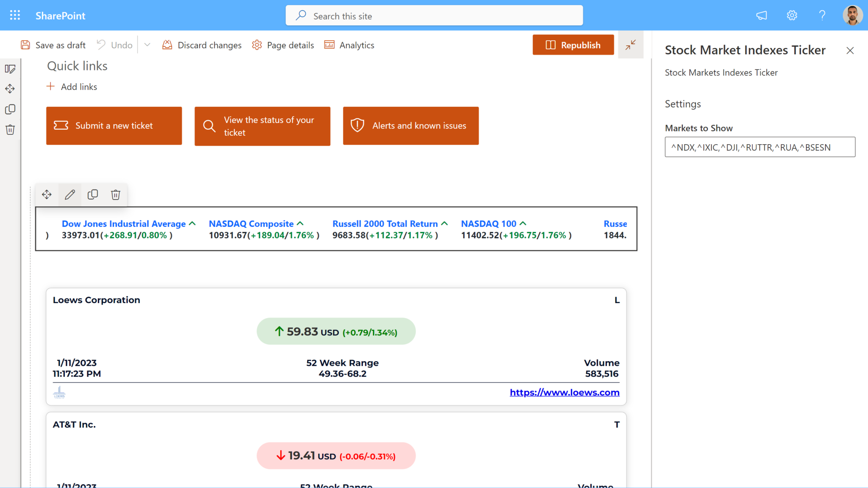The width and height of the screenshot is (868, 488).
Task: Open the settings gear in the top bar
Action: pyautogui.click(x=792, y=16)
